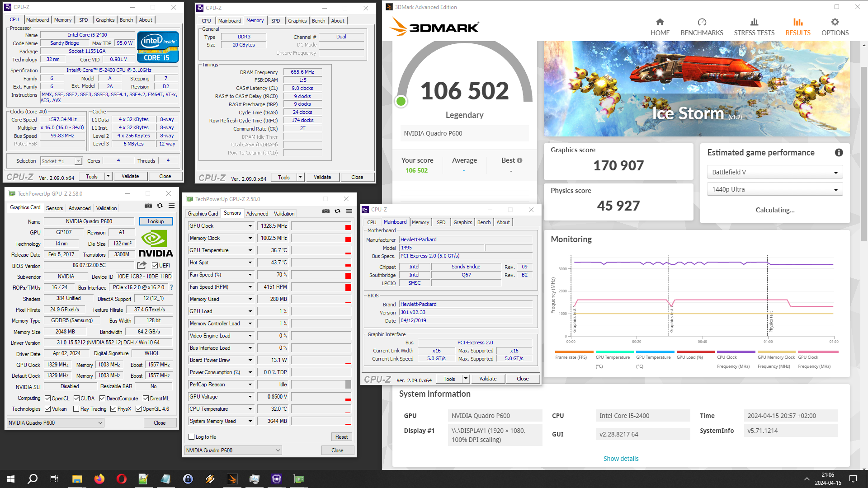This screenshot has height=488, width=868.
Task: Click the Best score info icon
Action: [x=519, y=160]
